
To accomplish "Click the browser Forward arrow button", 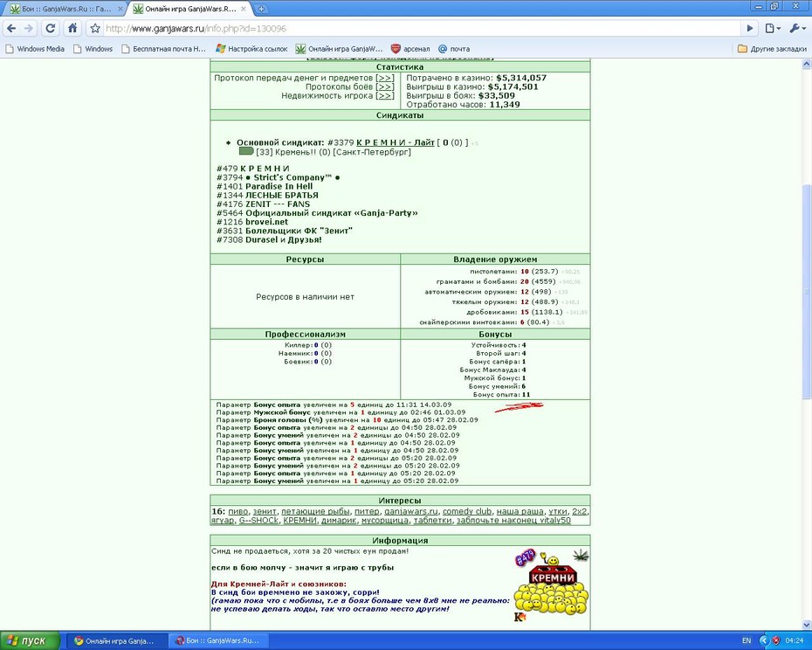I will click(30, 29).
